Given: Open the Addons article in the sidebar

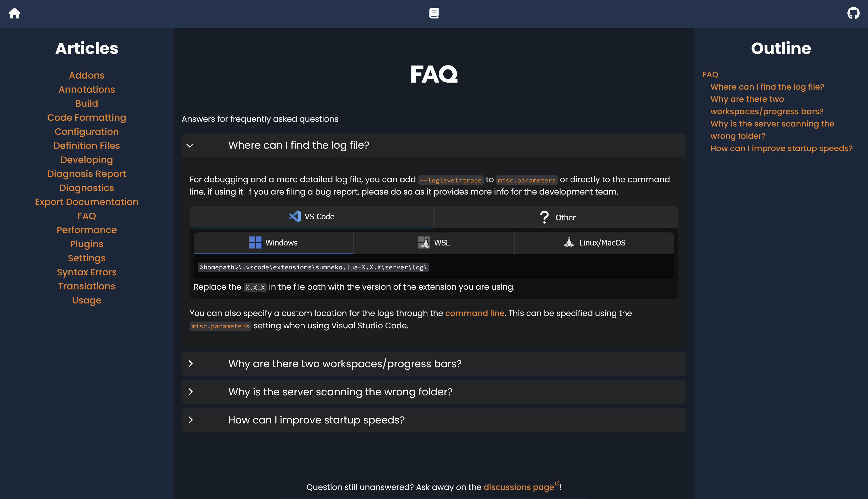Looking at the screenshot, I should click(87, 75).
